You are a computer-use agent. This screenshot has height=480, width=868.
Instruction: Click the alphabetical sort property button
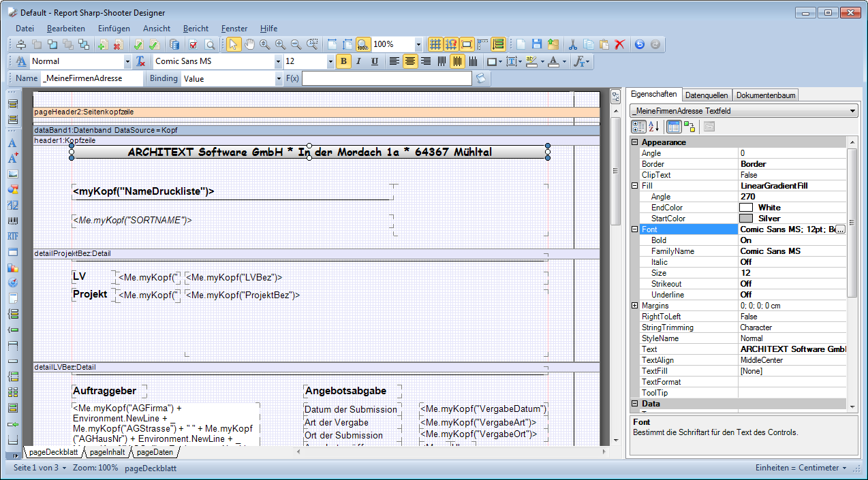tap(653, 126)
